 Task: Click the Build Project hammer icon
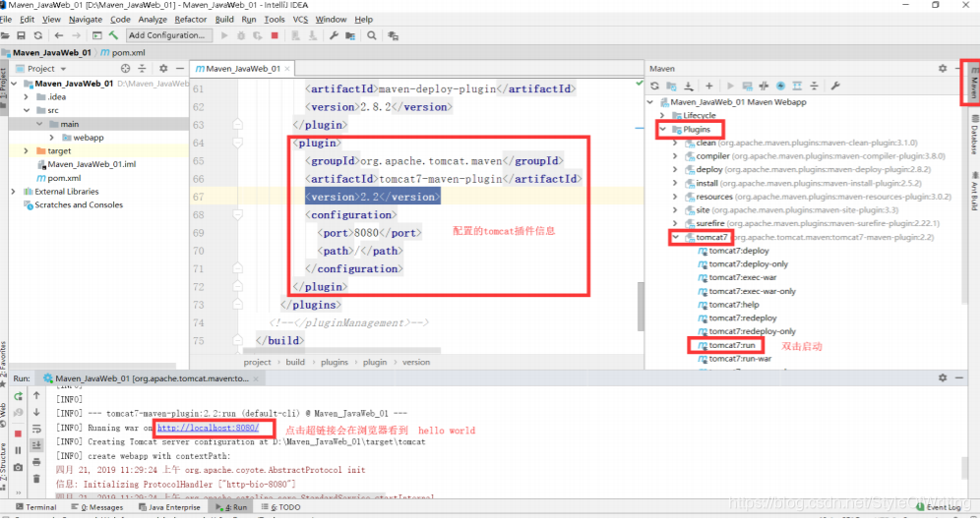click(113, 35)
